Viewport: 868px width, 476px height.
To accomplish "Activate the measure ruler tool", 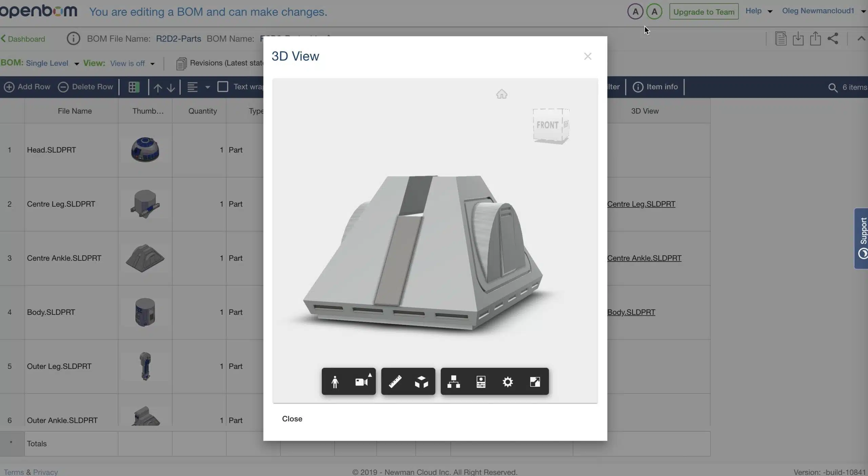I will click(x=395, y=382).
